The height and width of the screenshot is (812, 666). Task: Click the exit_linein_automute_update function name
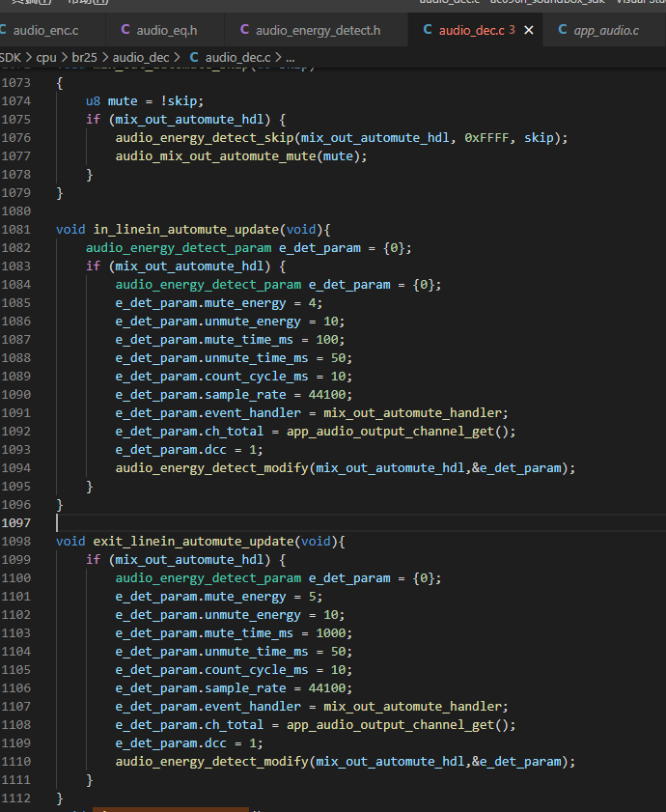click(193, 541)
